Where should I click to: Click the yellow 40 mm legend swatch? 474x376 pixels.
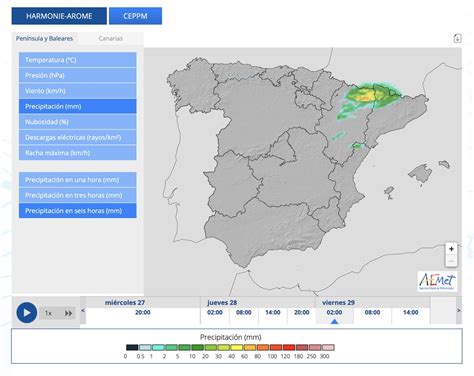click(x=237, y=347)
